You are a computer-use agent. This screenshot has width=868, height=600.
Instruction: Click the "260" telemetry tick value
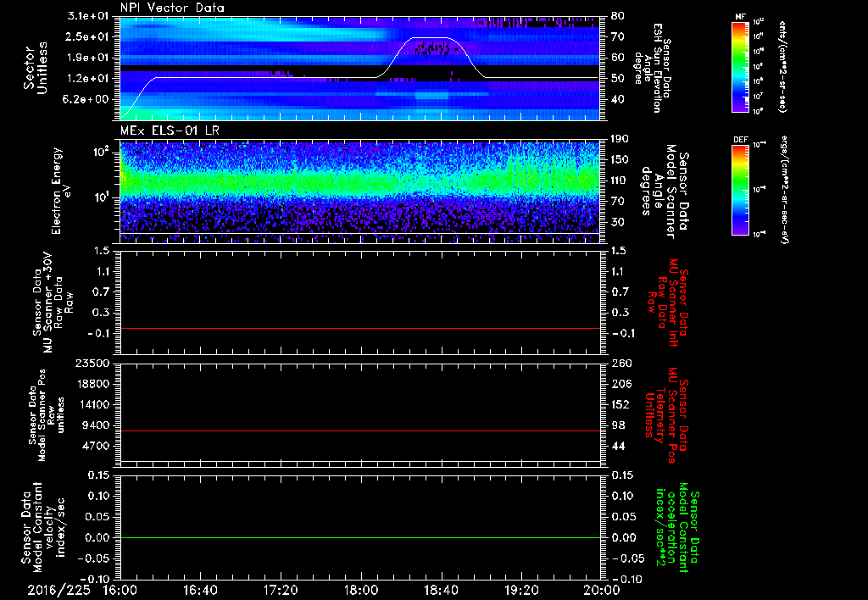pyautogui.click(x=620, y=363)
